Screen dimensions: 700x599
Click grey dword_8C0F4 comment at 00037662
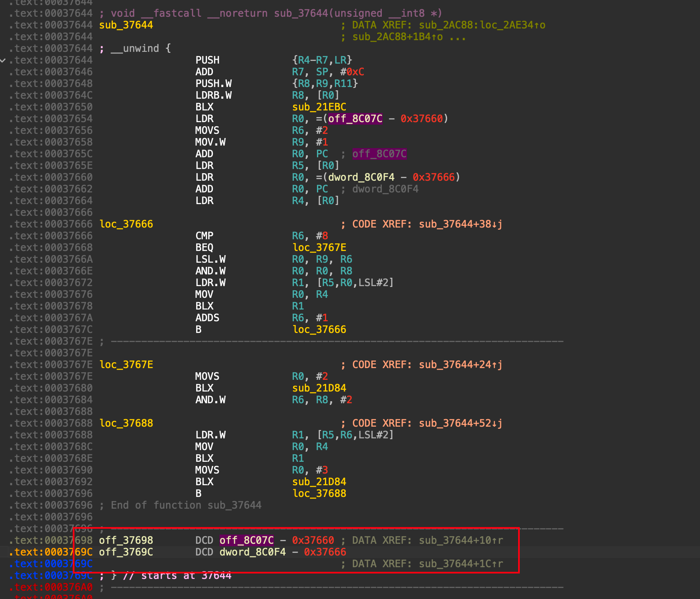(x=385, y=189)
